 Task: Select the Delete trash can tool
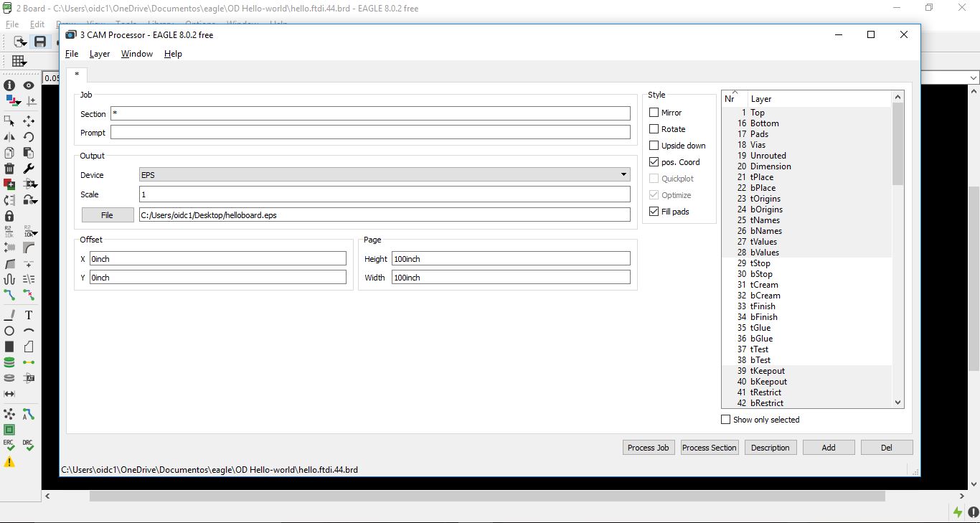(x=9, y=169)
